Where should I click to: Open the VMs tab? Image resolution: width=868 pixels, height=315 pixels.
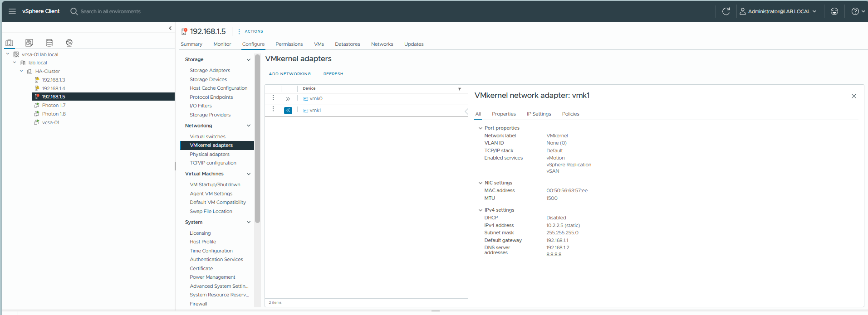coord(319,44)
